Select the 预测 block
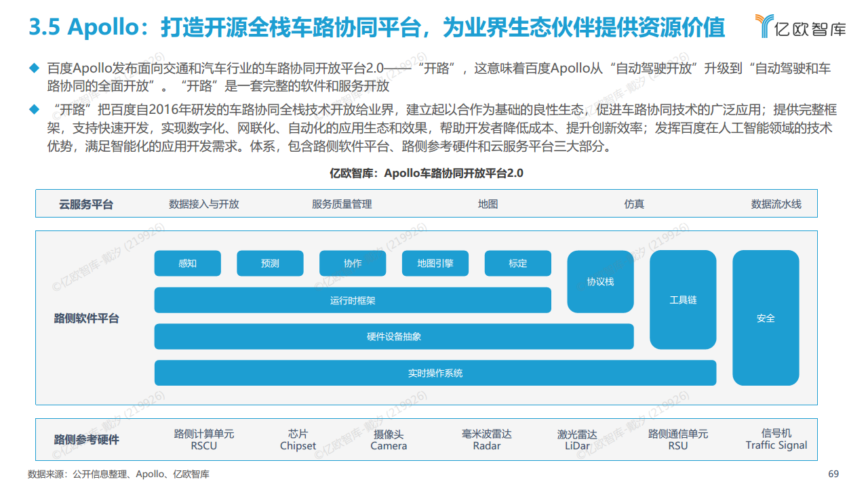Viewport: 868px width, 488px height. tap(270, 263)
